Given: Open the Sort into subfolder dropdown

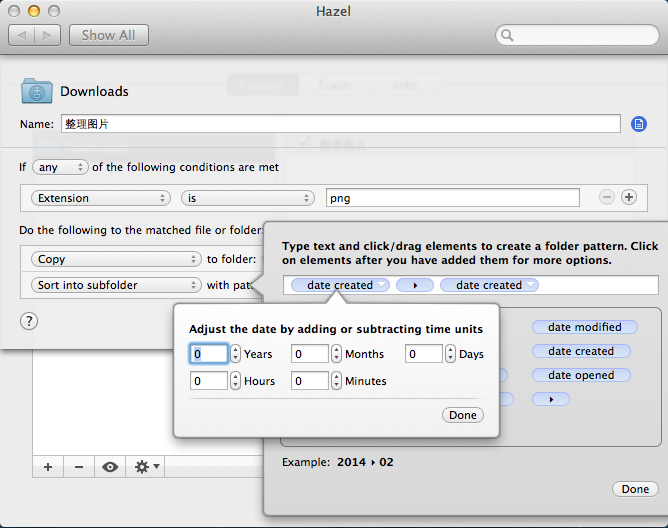Looking at the screenshot, I should (x=116, y=285).
